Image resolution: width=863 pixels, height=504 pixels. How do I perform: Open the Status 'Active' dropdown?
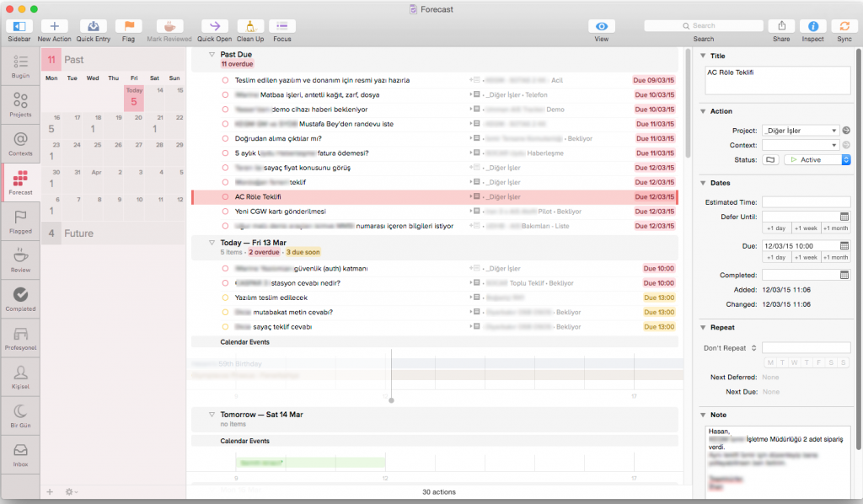[x=817, y=159]
